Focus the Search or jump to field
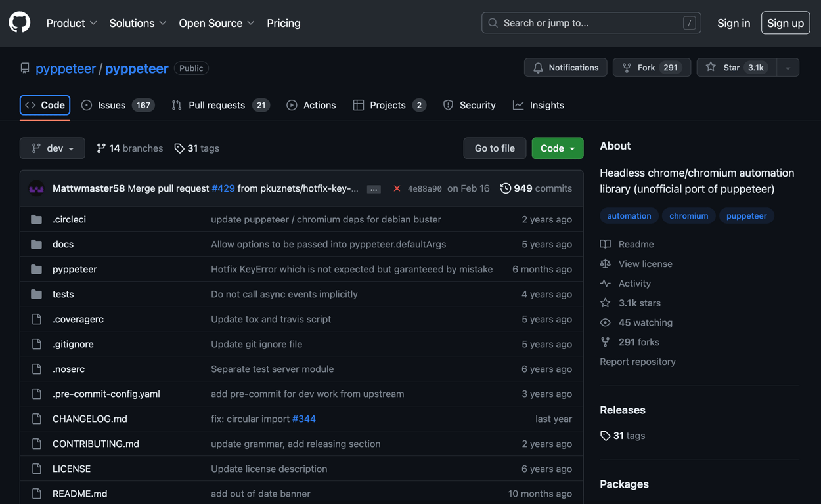 (591, 23)
